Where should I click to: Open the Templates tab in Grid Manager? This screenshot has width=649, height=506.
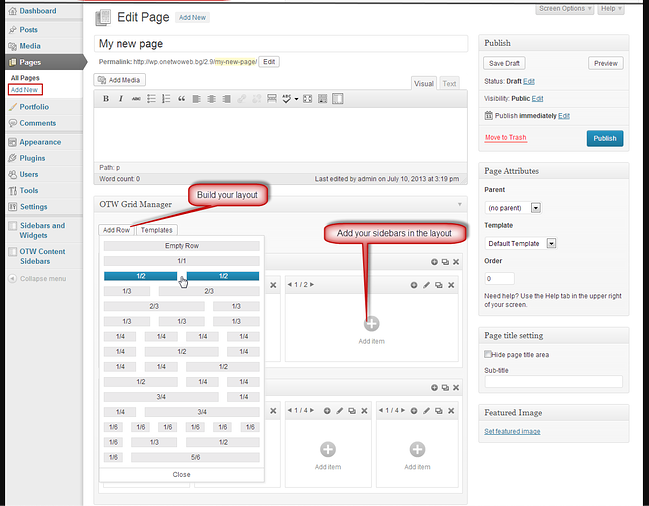pyautogui.click(x=156, y=230)
